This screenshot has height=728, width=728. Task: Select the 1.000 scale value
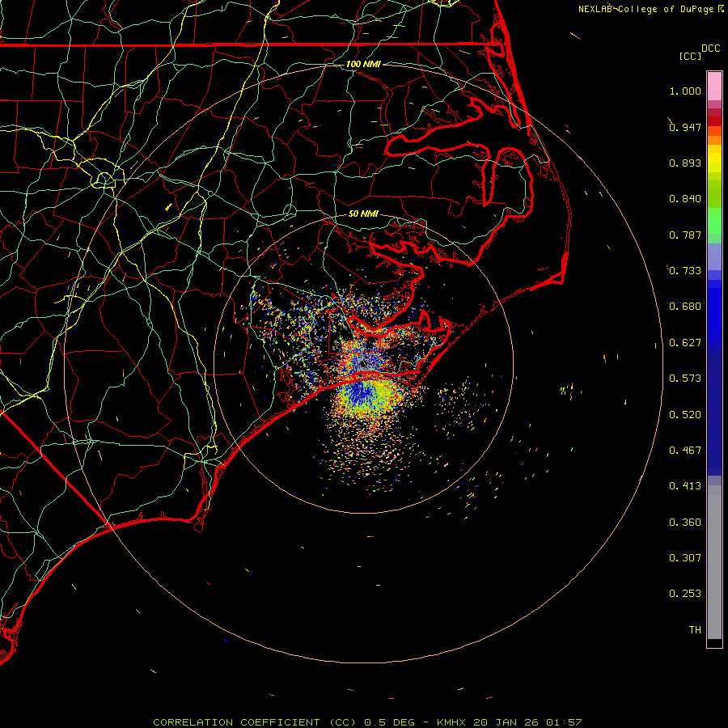(685, 91)
